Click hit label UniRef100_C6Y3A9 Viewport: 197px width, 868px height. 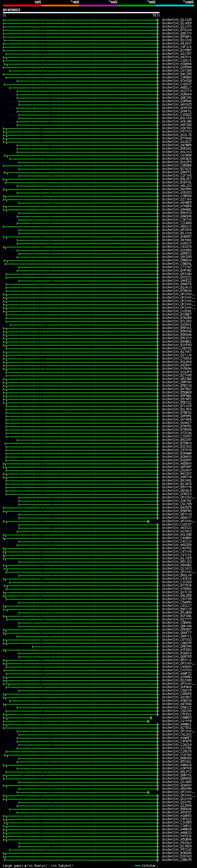[177, 71]
